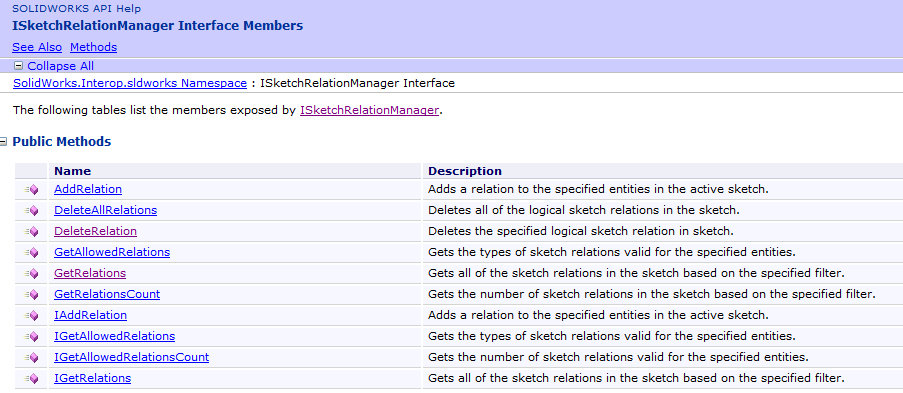Open the IAddRelation method page
Viewport: 903px width, 393px height.
90,315
